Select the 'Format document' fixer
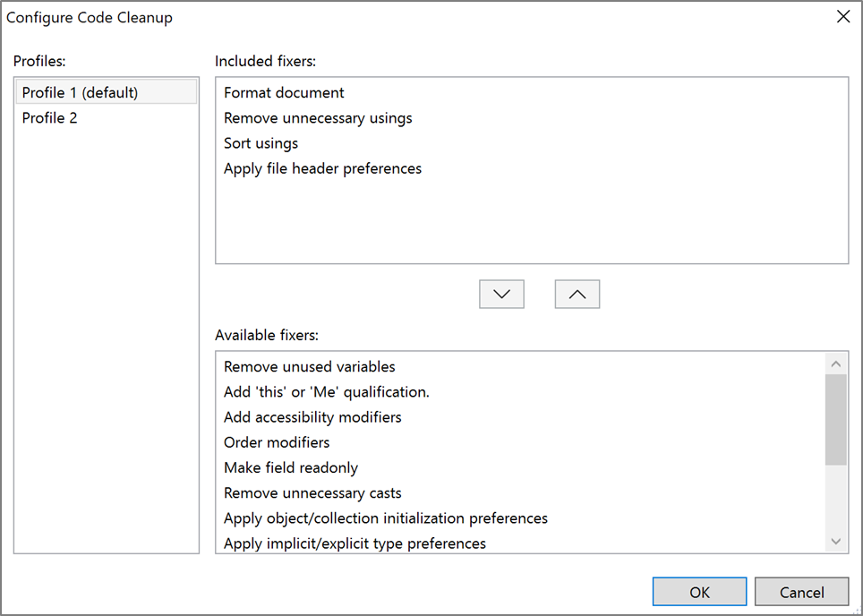Screen dimensions: 863x616 tap(284, 92)
